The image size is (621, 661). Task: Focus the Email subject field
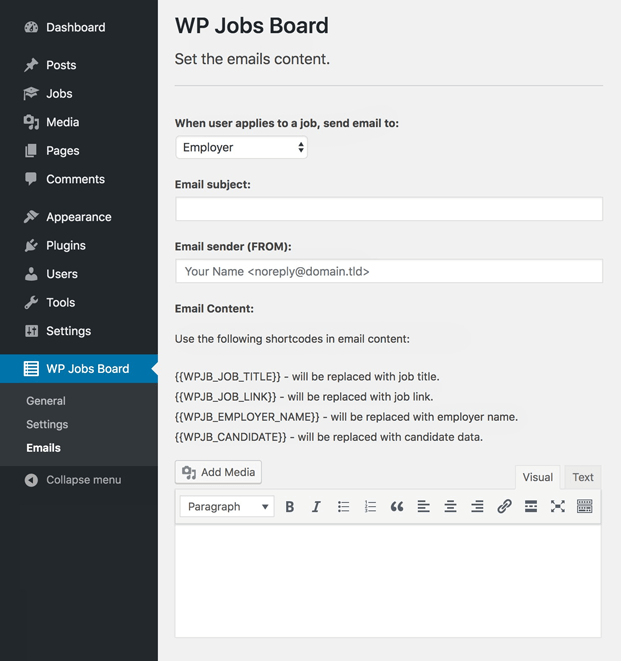point(389,209)
